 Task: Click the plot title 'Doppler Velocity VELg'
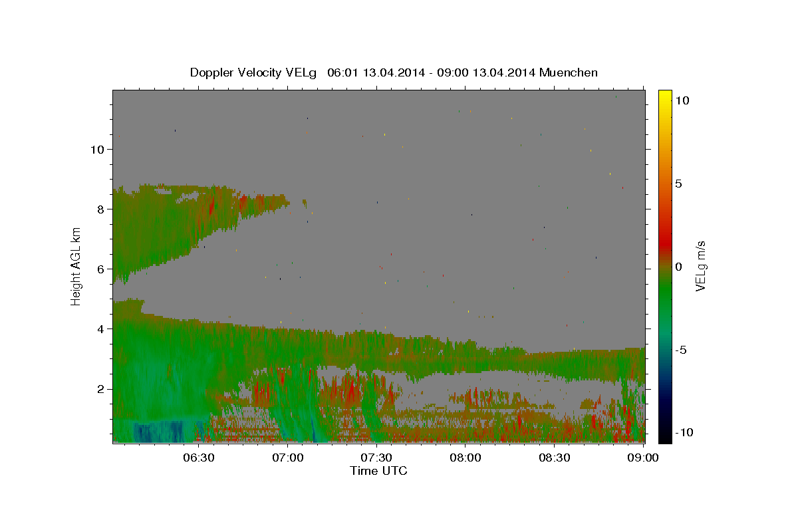click(253, 72)
